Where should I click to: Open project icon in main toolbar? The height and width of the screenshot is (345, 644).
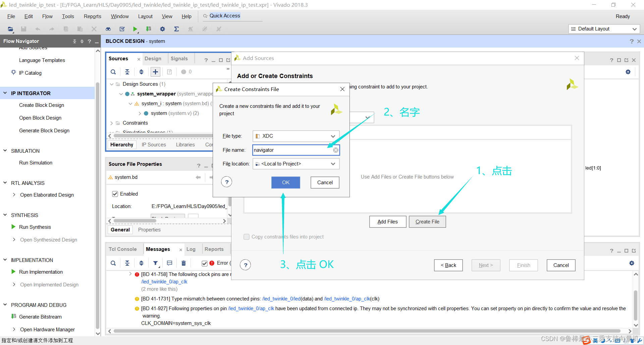(10, 29)
